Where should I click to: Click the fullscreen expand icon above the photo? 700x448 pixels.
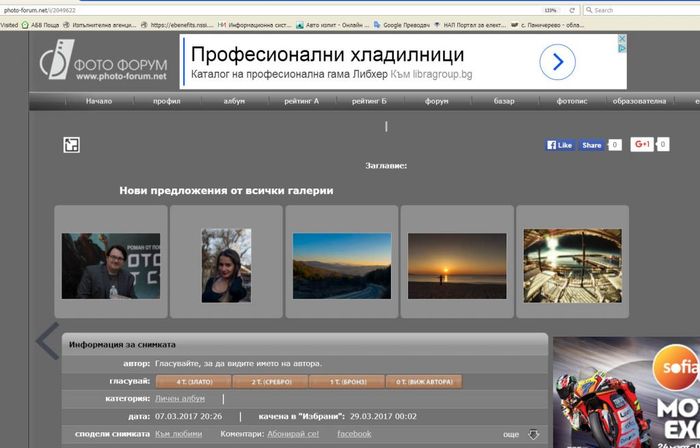tap(72, 145)
